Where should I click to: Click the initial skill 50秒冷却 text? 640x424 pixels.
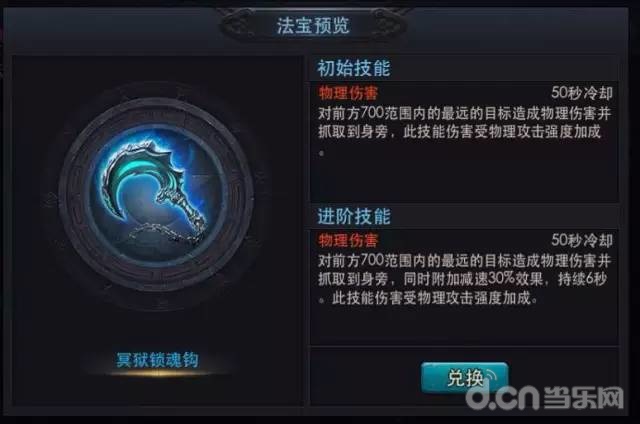point(582,93)
